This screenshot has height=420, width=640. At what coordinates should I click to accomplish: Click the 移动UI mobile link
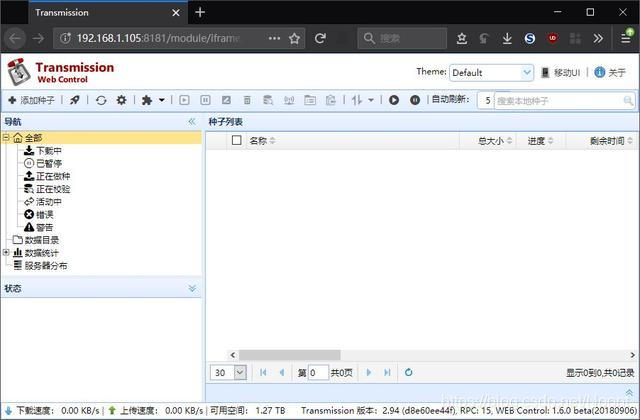(560, 73)
